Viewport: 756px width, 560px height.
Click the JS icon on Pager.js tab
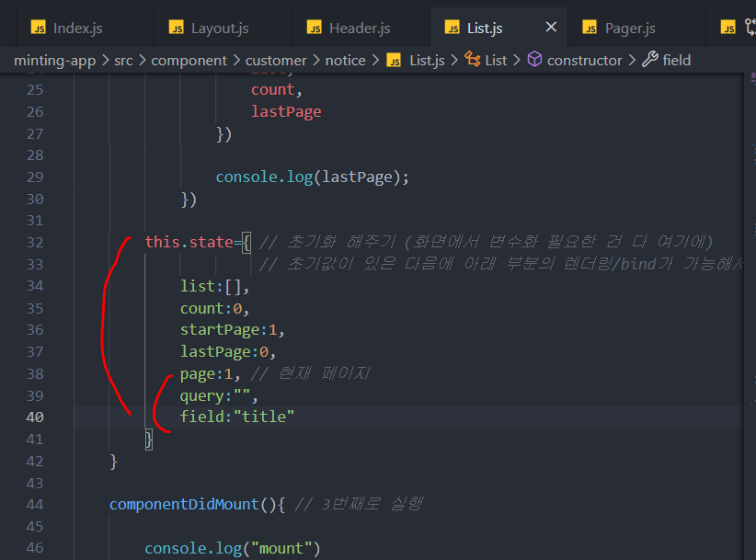click(x=590, y=28)
